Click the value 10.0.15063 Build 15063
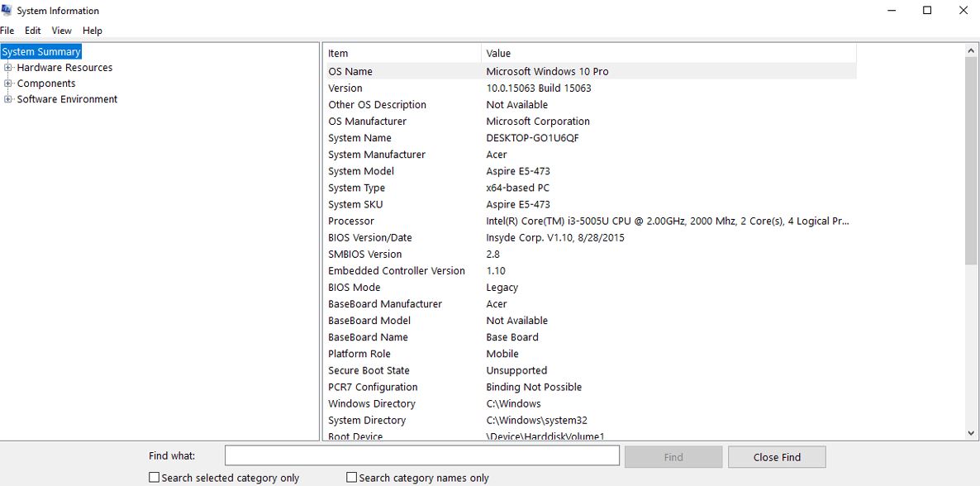980x486 pixels. click(538, 88)
